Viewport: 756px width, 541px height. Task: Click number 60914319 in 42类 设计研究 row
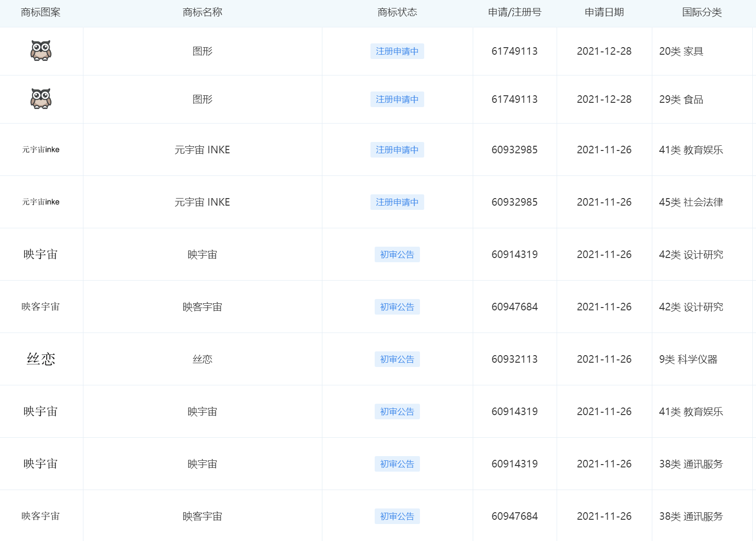(515, 254)
